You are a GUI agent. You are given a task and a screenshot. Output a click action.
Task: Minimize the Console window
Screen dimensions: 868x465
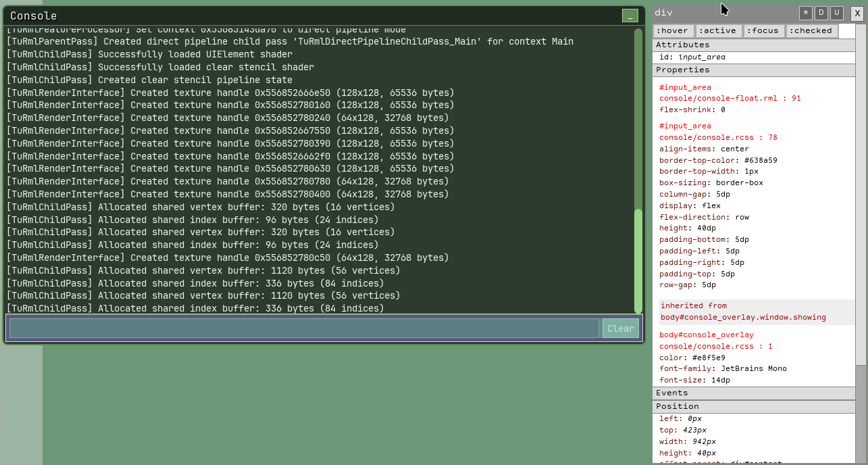(x=630, y=16)
